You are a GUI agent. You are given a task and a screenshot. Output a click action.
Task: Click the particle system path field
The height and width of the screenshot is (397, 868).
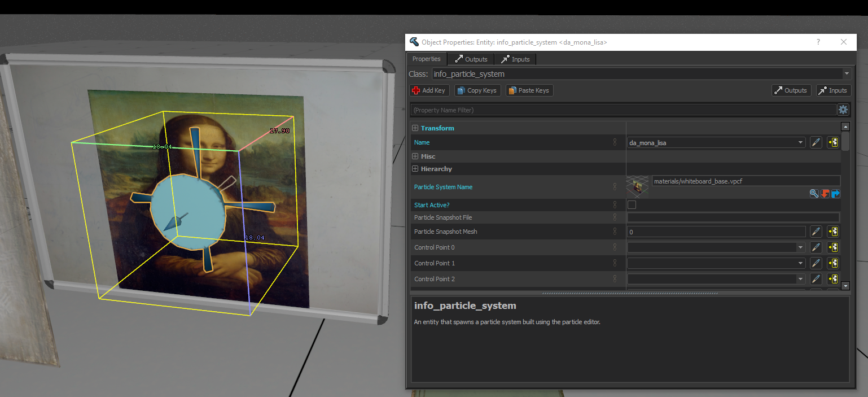[x=746, y=181]
